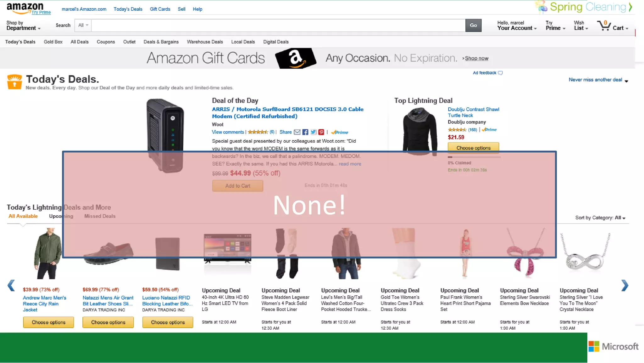This screenshot has height=363, width=644.
Task: Go to next deals with right arrow
Action: click(625, 286)
